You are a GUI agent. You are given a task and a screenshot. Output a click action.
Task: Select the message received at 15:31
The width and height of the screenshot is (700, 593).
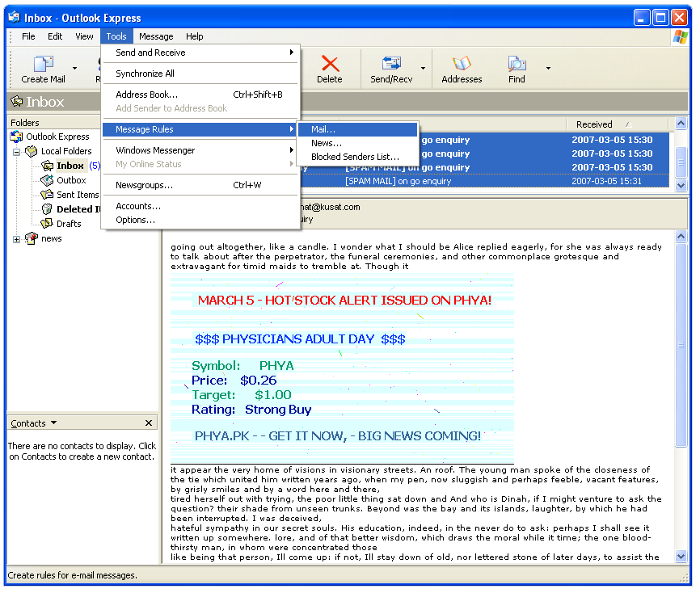pos(485,181)
